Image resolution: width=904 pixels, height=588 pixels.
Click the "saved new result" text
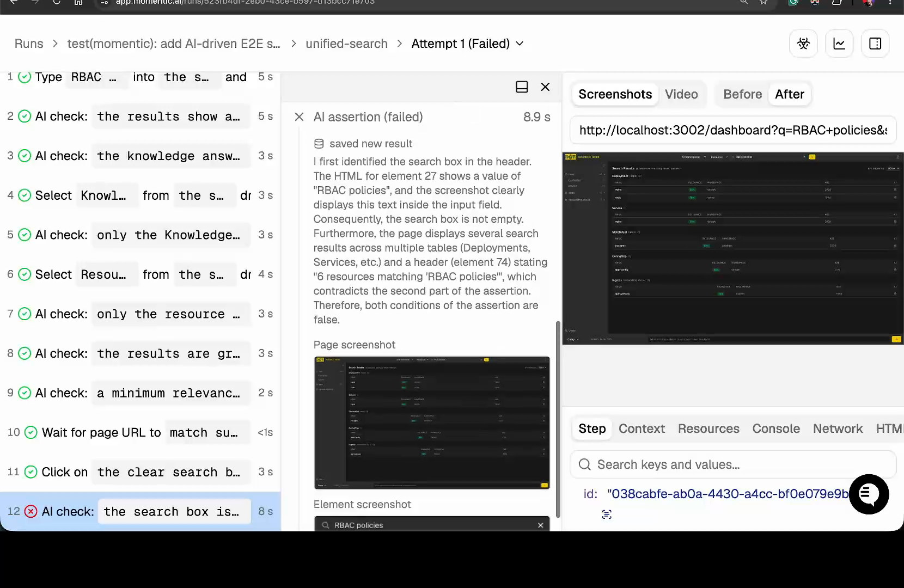[x=371, y=144]
